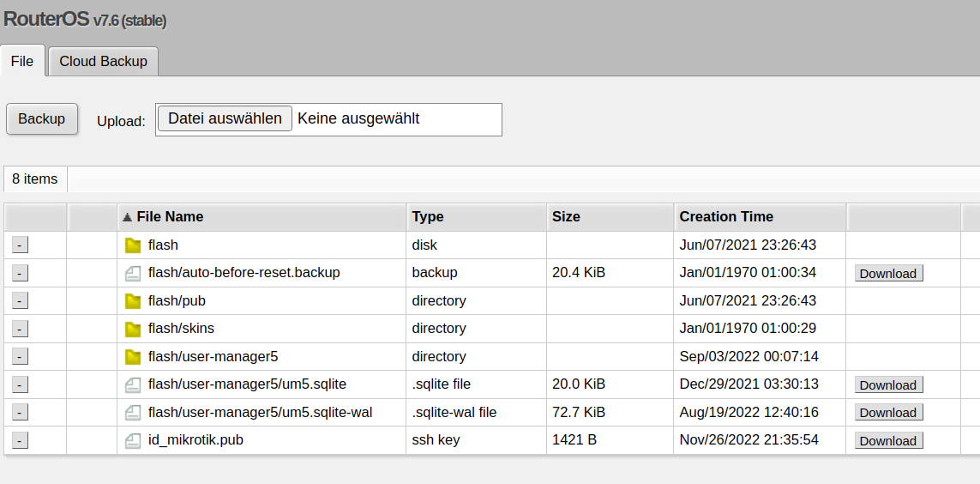This screenshot has width=980, height=484.
Task: Click creation time Nov/26/2022 21:35:54
Action: [749, 440]
